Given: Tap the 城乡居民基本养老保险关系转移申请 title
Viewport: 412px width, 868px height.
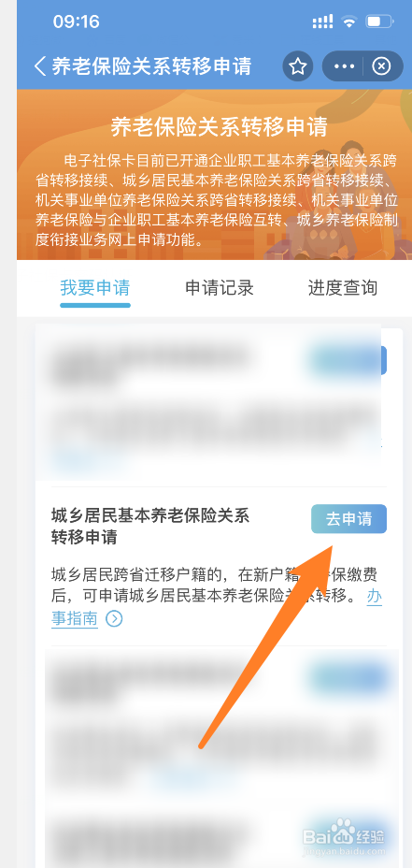Looking at the screenshot, I should pos(150,527).
